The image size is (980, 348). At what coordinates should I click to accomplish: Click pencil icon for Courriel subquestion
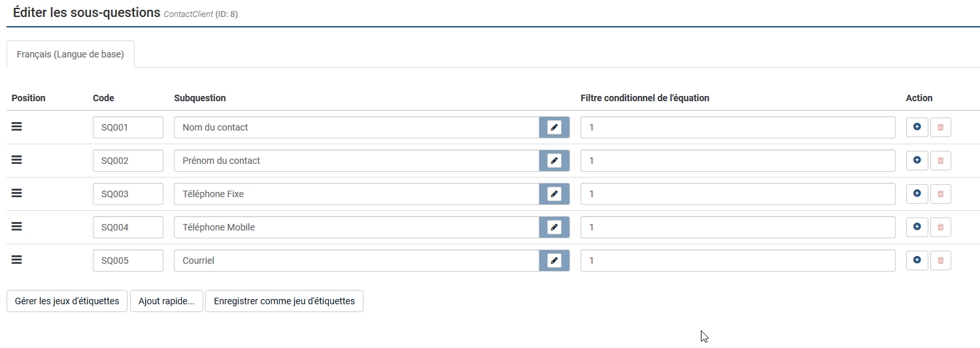pyautogui.click(x=554, y=261)
